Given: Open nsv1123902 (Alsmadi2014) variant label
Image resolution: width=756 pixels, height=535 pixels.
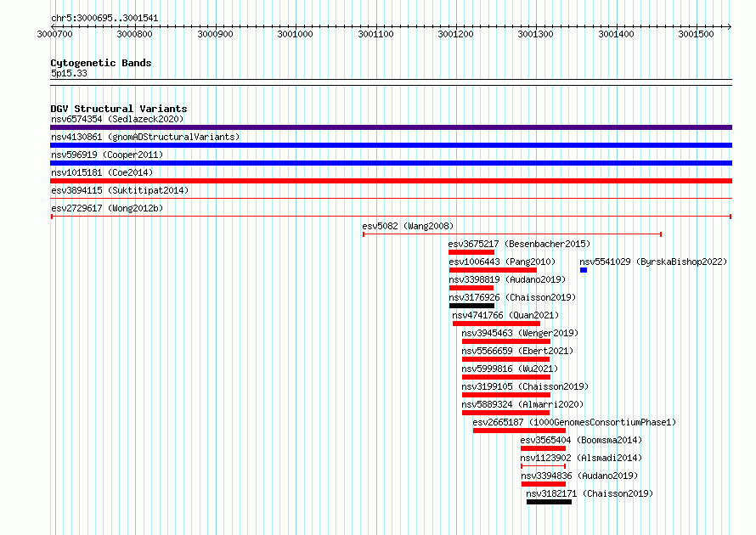Looking at the screenshot, I should pyautogui.click(x=581, y=458).
